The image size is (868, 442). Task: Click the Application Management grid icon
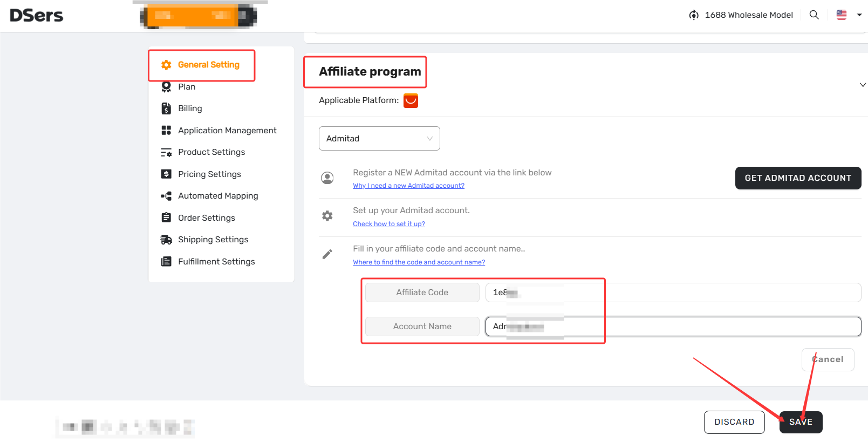point(166,131)
